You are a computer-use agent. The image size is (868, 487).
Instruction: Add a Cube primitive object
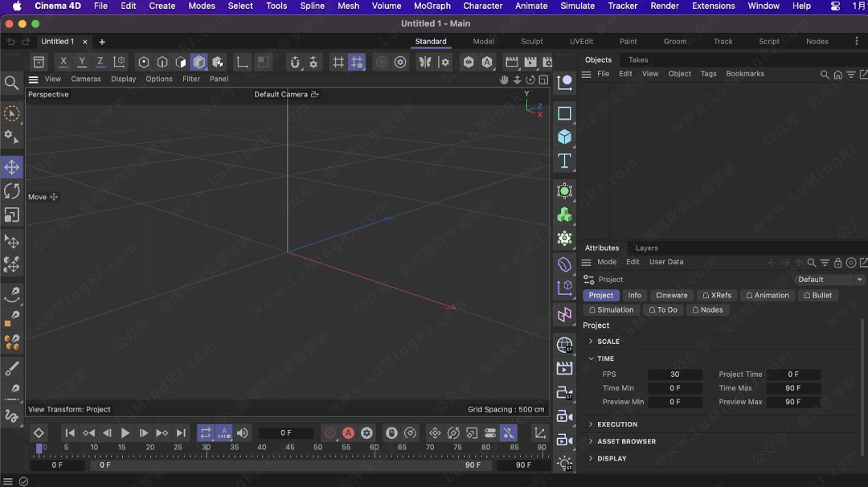click(565, 137)
